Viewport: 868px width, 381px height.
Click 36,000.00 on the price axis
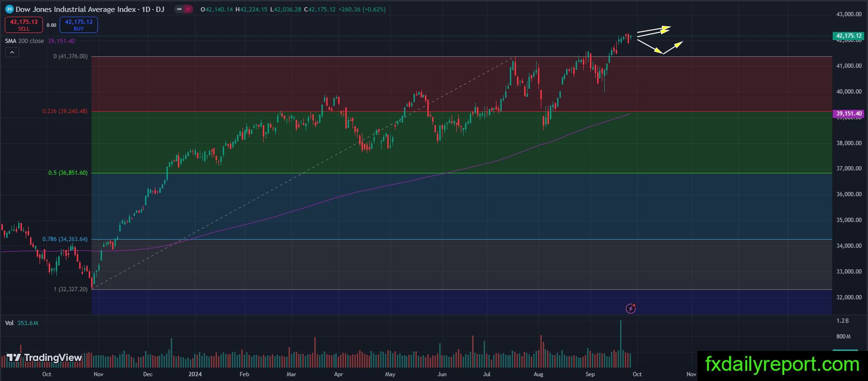(x=849, y=194)
